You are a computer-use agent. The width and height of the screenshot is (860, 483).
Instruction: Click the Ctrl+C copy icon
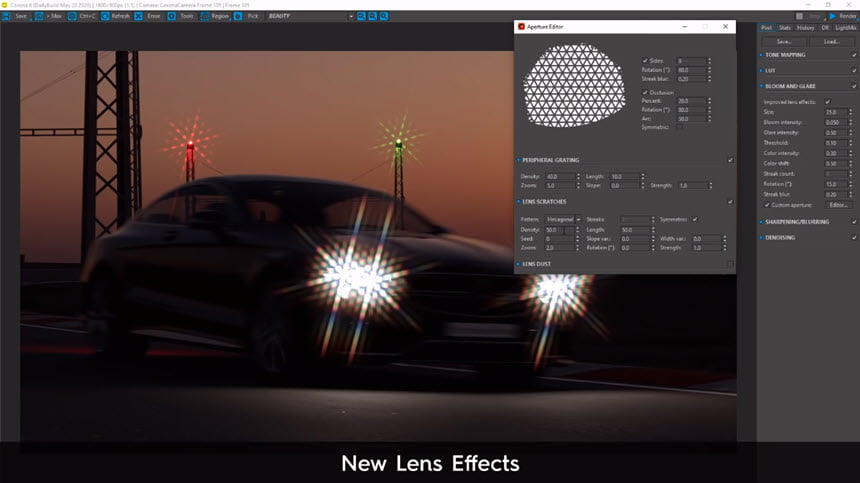72,16
